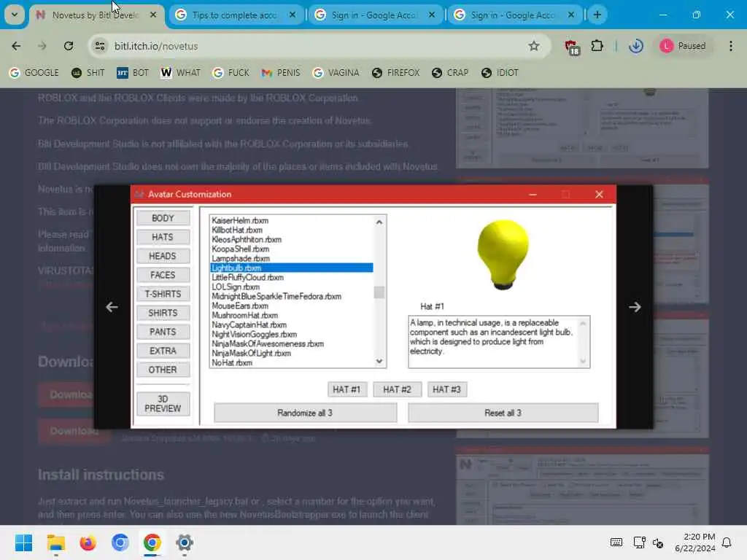Open the IDIOT bookmark
This screenshot has height=560, width=747.
[x=500, y=73]
